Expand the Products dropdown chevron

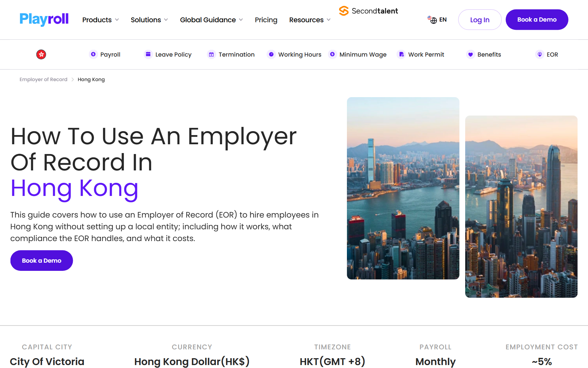(117, 20)
